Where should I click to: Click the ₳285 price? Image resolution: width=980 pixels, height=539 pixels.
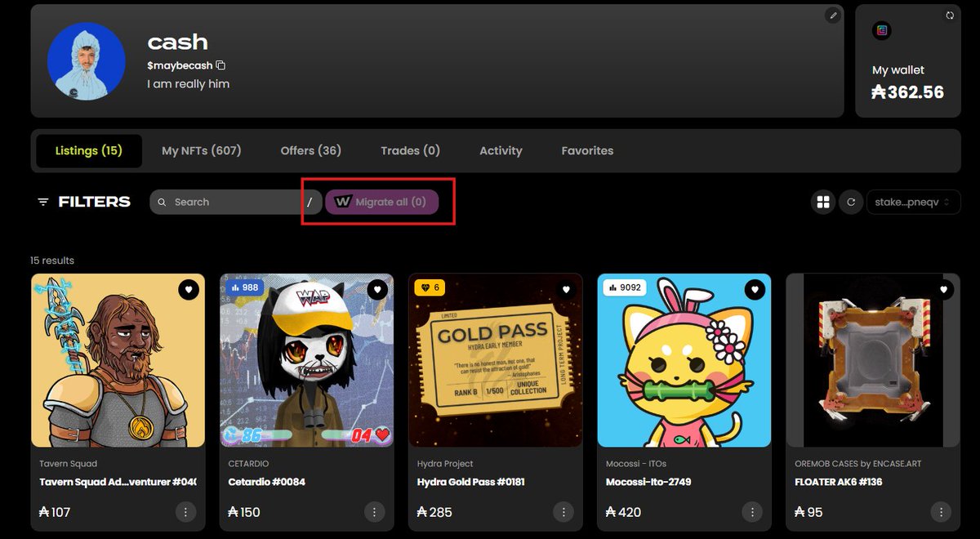[x=434, y=512]
